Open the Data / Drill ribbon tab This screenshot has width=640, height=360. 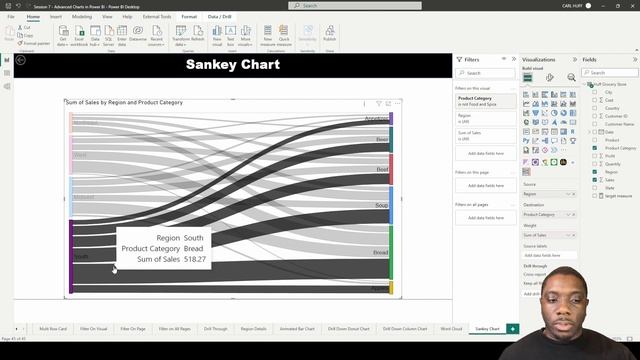pyautogui.click(x=220, y=17)
